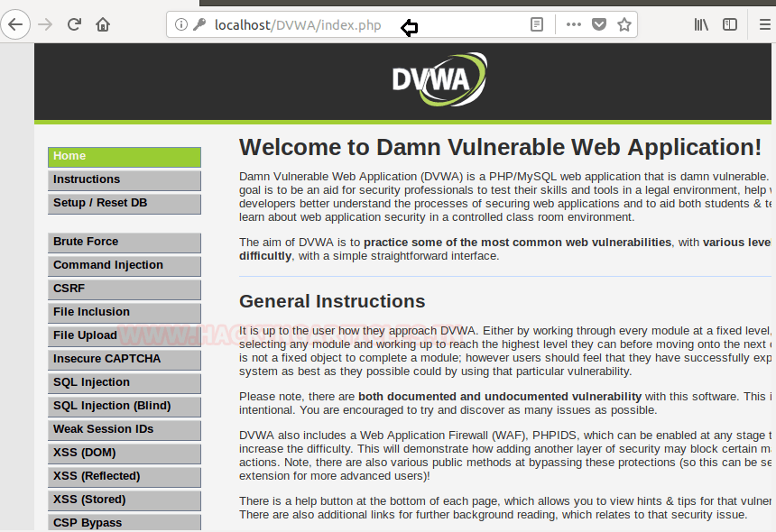Open the XSS (Reflected) module
Image resolution: width=776 pixels, height=532 pixels.
(x=124, y=477)
